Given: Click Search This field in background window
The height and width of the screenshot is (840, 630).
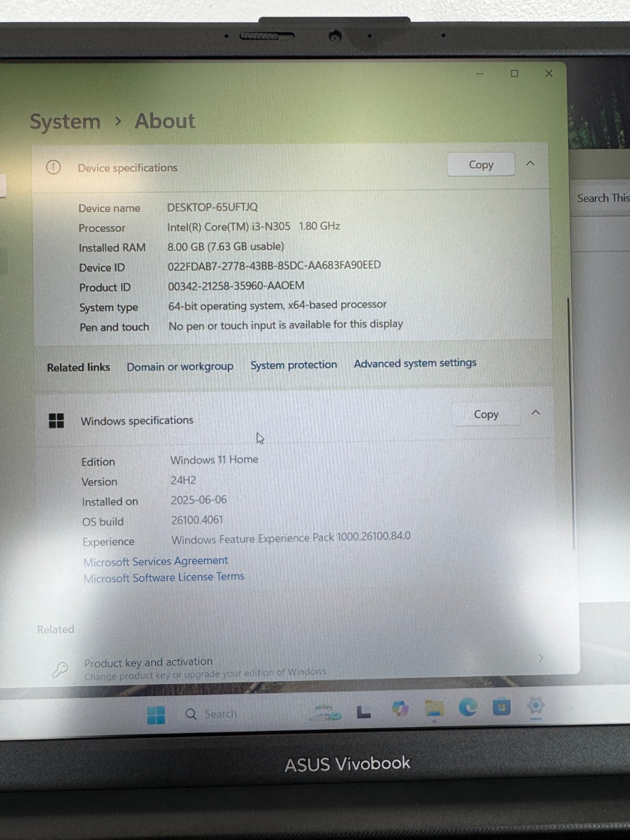Looking at the screenshot, I should [x=602, y=198].
